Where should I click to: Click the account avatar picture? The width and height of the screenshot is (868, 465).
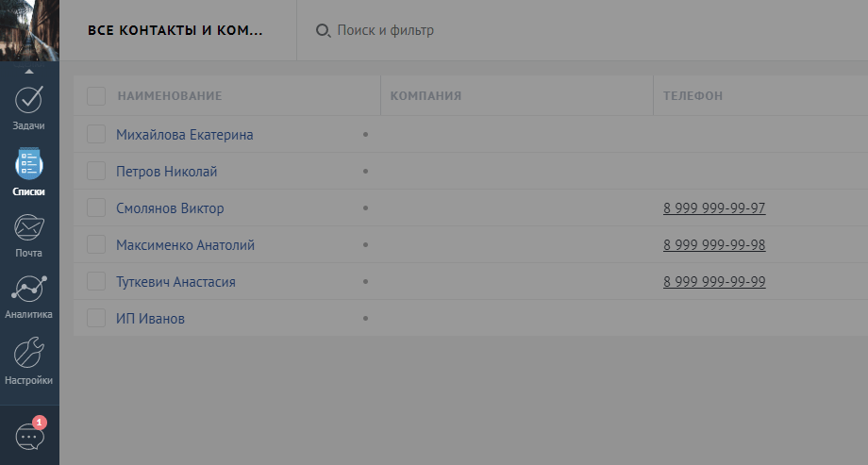[29, 30]
